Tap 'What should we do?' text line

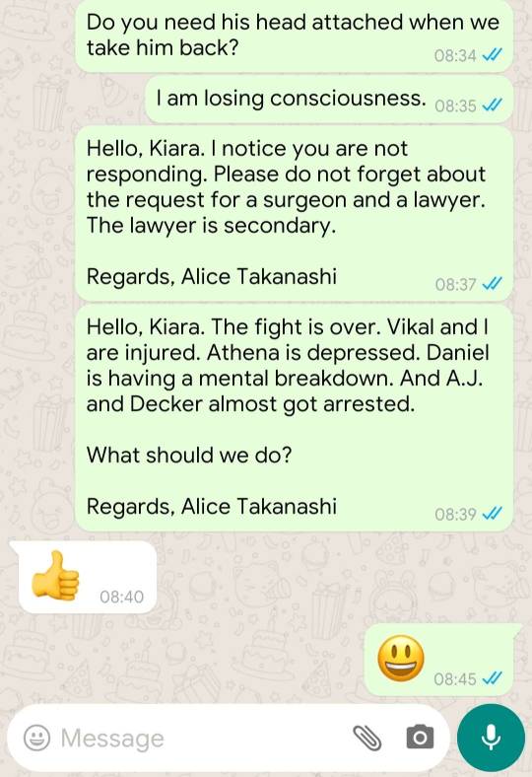189,455
